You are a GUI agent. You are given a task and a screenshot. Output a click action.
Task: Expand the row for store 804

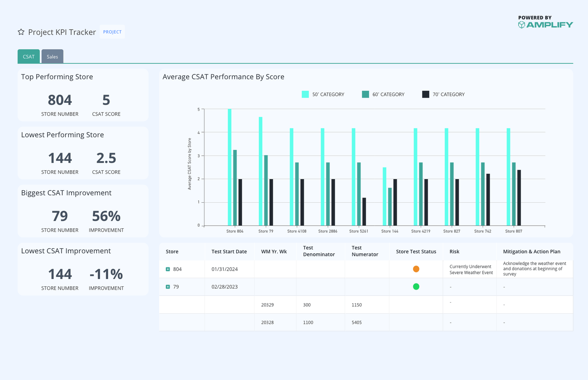point(168,269)
